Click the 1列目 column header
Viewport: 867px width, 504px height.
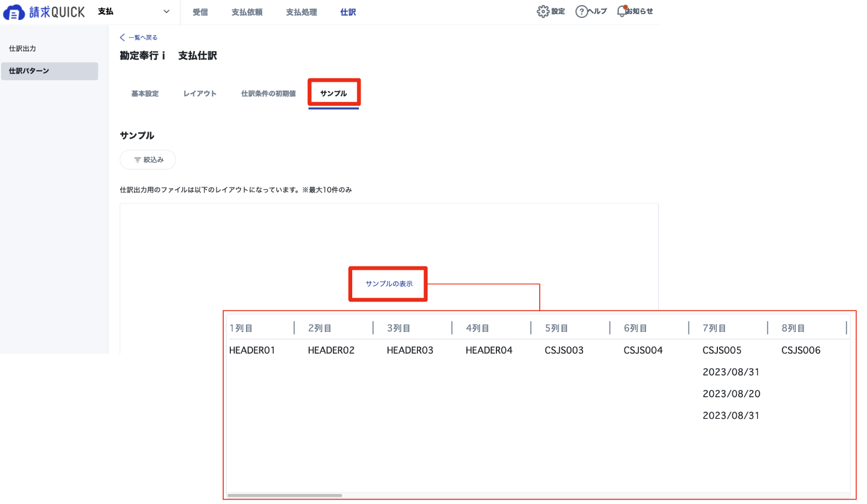click(241, 328)
